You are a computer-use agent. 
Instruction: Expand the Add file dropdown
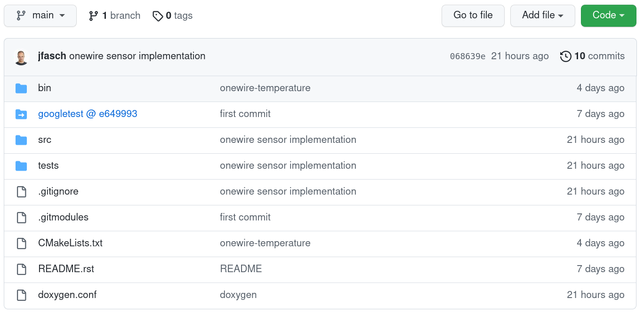point(542,16)
